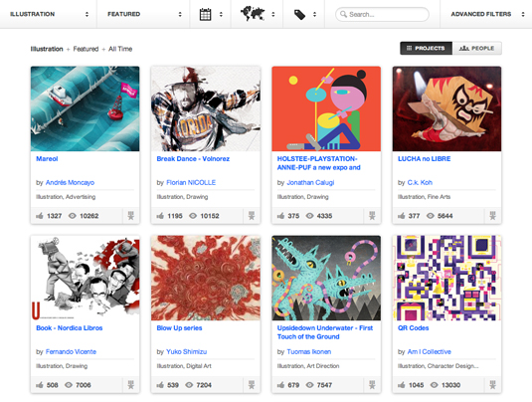
Task: Open the Mareol project title link
Action: click(x=47, y=158)
